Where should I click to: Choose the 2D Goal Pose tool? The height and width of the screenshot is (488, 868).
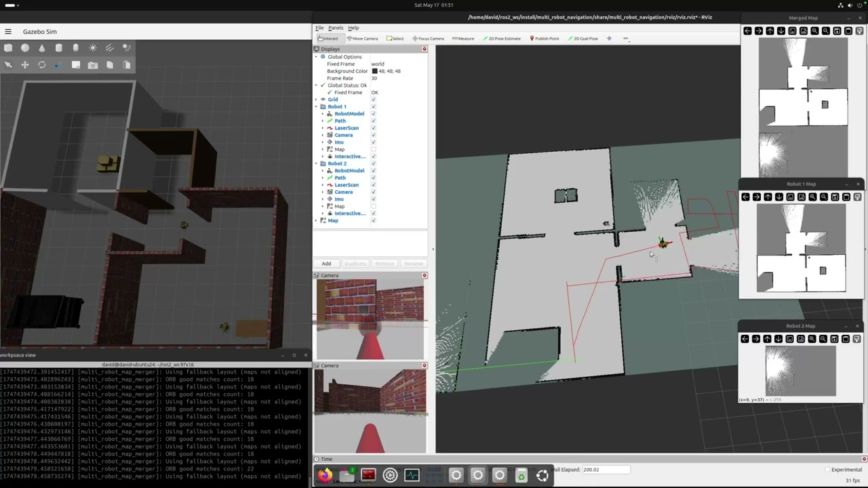coord(583,39)
